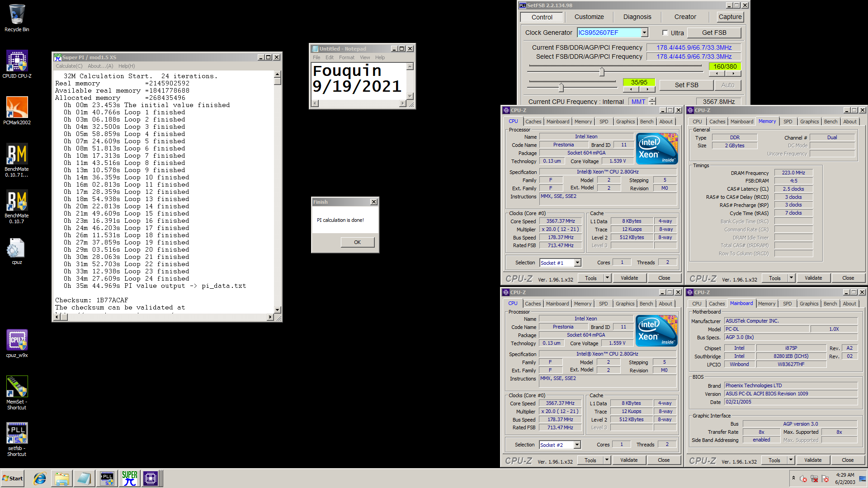
Task: Switch to Diagnosis tab in SetFSB
Action: pos(637,17)
